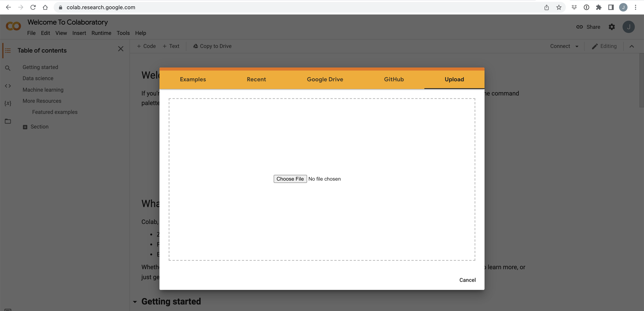Click the Share link icon
The image size is (644, 311).
(x=579, y=27)
